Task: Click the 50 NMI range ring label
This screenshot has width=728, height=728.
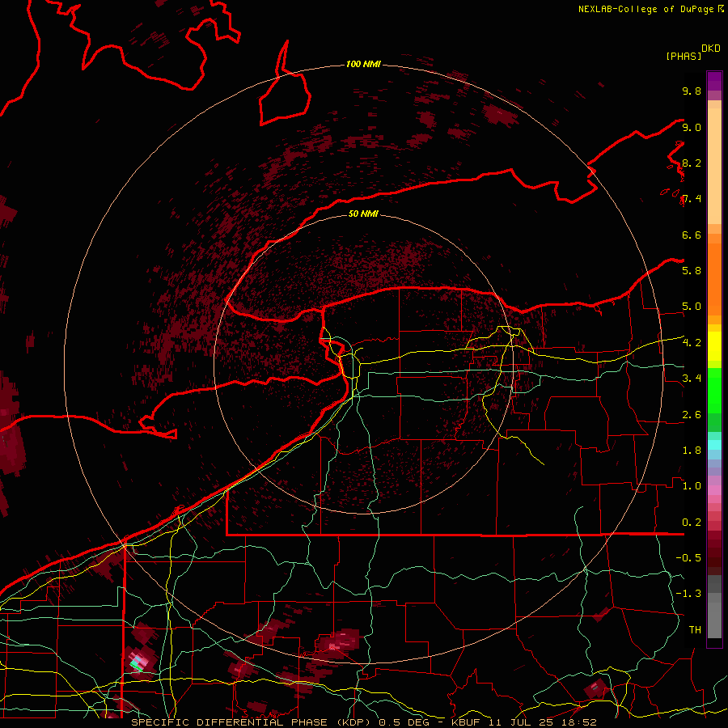Action: 363,214
